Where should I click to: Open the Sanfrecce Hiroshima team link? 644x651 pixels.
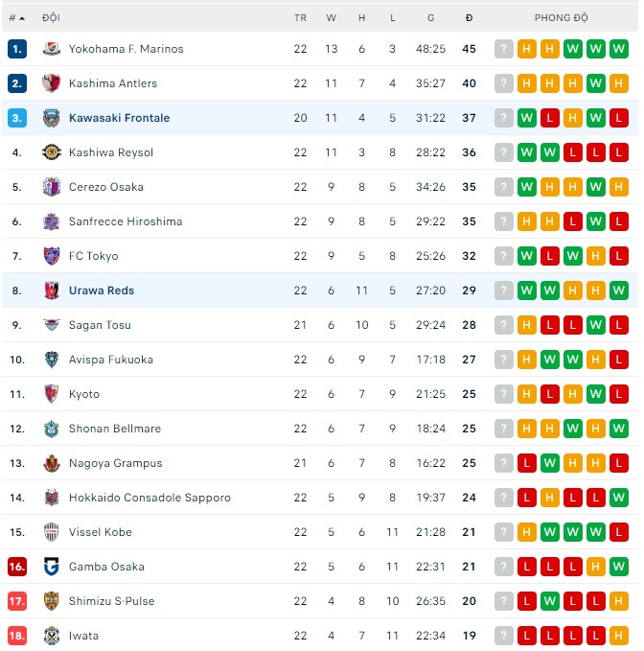(125, 221)
